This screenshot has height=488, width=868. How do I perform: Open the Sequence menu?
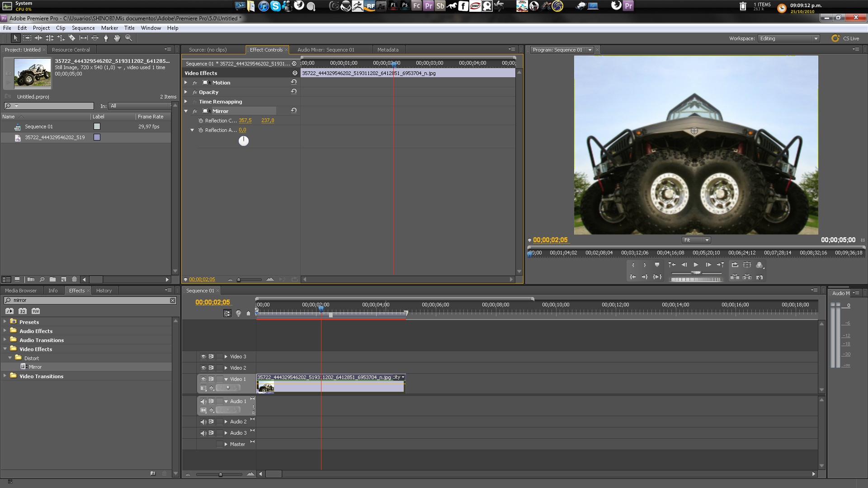coord(83,28)
